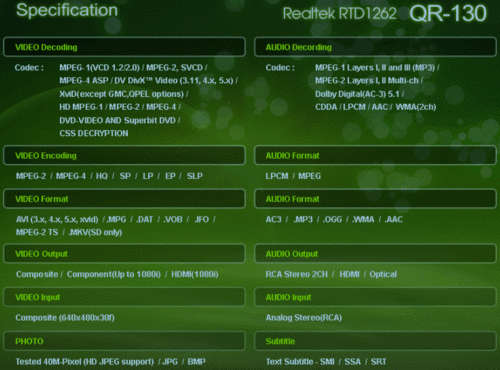This screenshot has height=370, width=500.
Task: Select 'HQ' in the VIDEO Encoding row
Action: click(x=102, y=176)
